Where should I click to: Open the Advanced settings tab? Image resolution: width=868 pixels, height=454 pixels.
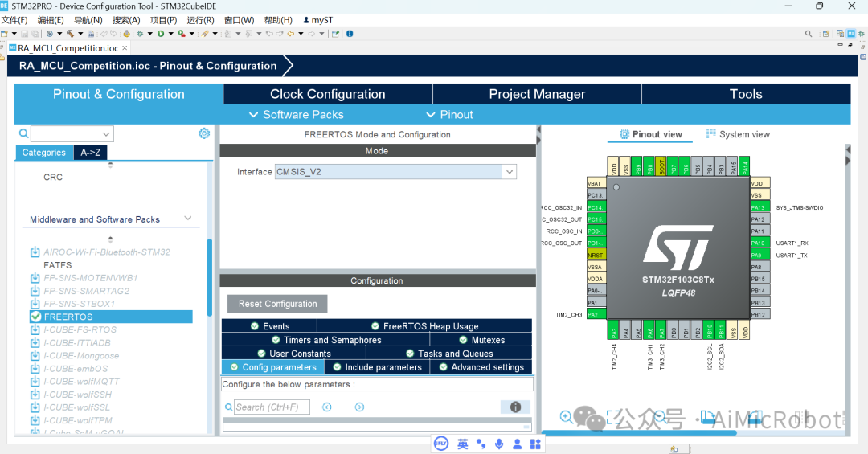481,367
